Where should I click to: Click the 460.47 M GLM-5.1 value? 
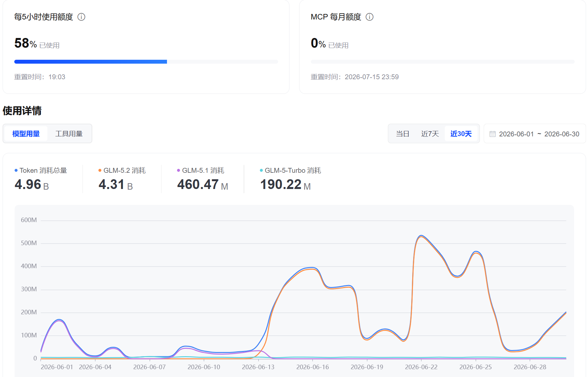coord(203,185)
